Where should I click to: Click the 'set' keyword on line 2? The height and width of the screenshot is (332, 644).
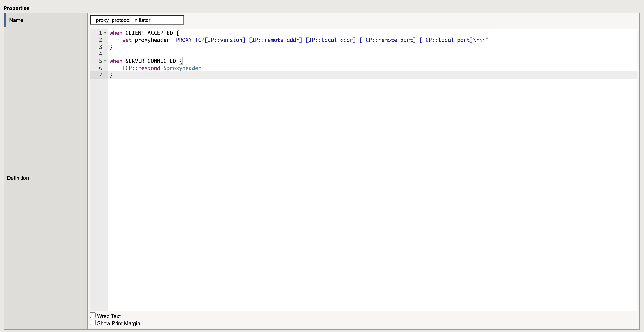(127, 40)
